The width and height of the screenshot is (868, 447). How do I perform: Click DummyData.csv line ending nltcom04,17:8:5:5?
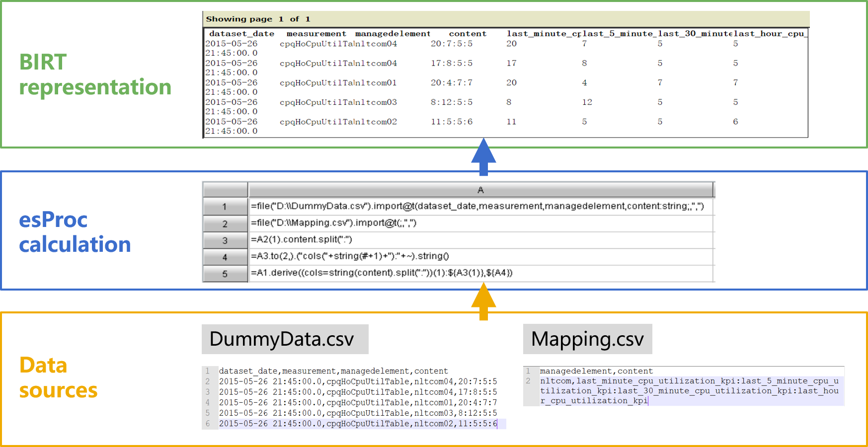click(358, 392)
